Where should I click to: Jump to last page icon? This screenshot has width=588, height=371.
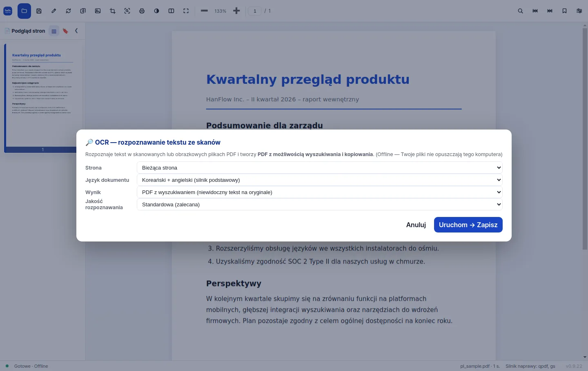(550, 11)
